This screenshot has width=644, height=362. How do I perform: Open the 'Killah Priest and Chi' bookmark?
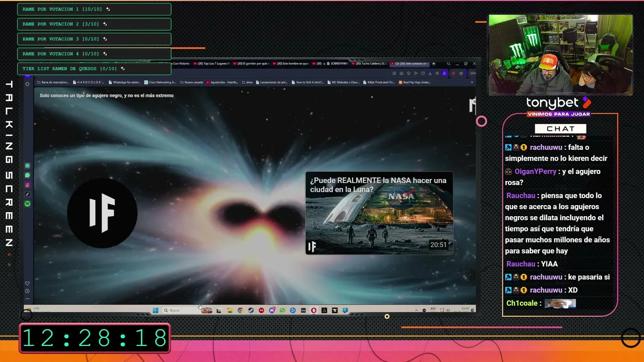tap(379, 82)
